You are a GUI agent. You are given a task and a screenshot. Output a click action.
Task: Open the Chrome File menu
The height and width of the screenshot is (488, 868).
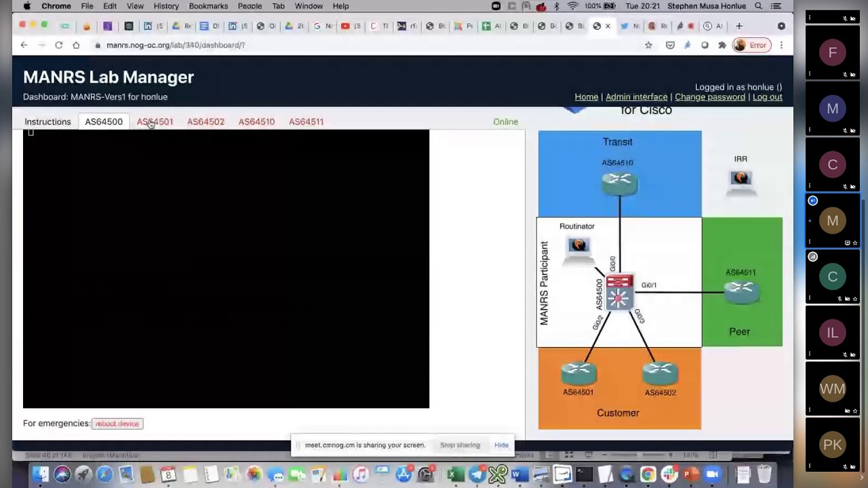tap(87, 6)
